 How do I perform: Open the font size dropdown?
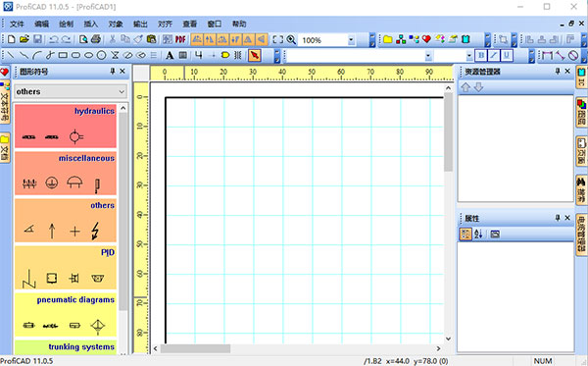[x=469, y=56]
